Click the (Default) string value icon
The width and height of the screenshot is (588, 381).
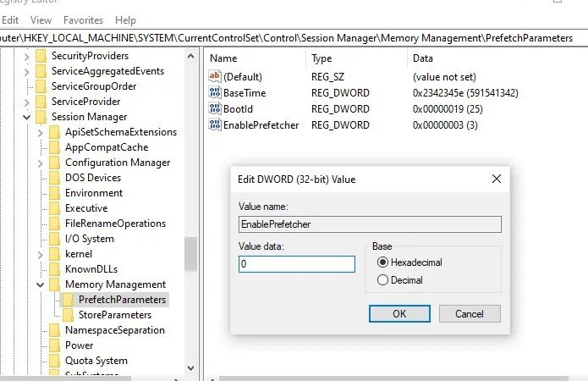[214, 76]
